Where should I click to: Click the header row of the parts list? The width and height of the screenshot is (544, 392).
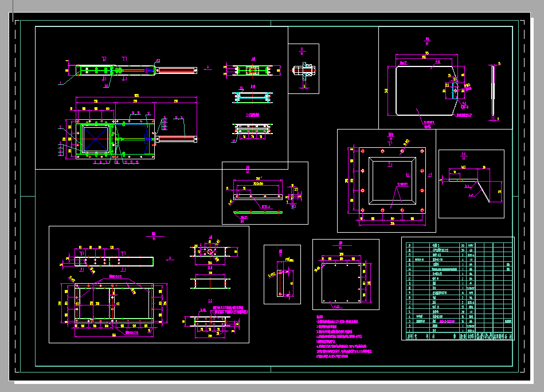[x=459, y=336]
